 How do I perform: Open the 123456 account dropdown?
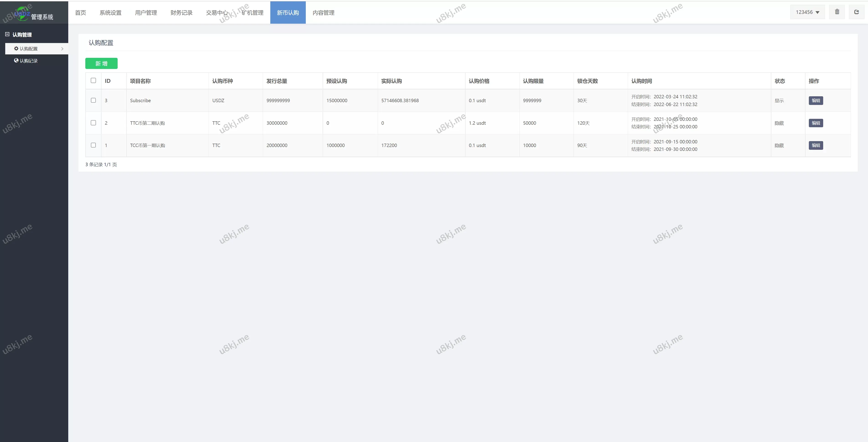[x=807, y=12]
